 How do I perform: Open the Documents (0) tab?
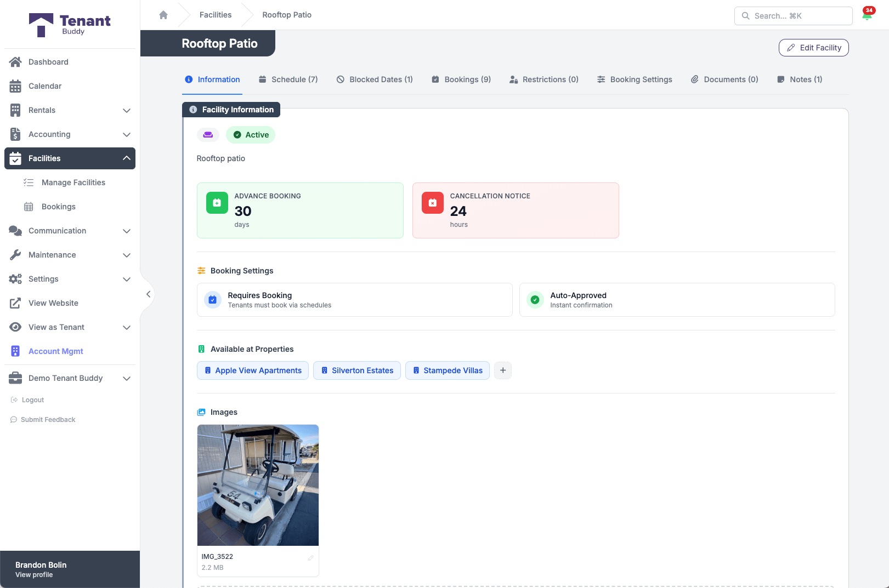[x=724, y=79]
